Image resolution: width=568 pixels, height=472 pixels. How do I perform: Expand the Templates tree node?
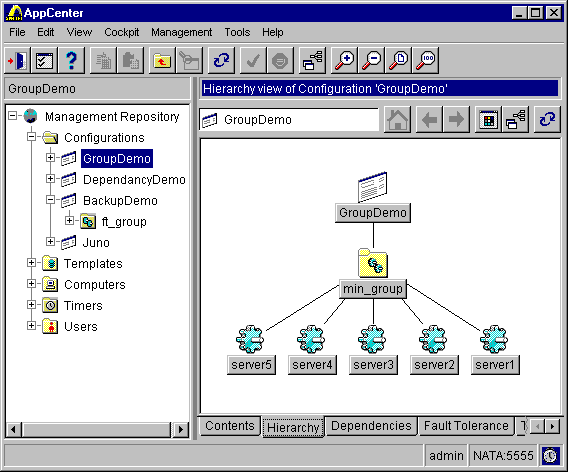coord(32,263)
